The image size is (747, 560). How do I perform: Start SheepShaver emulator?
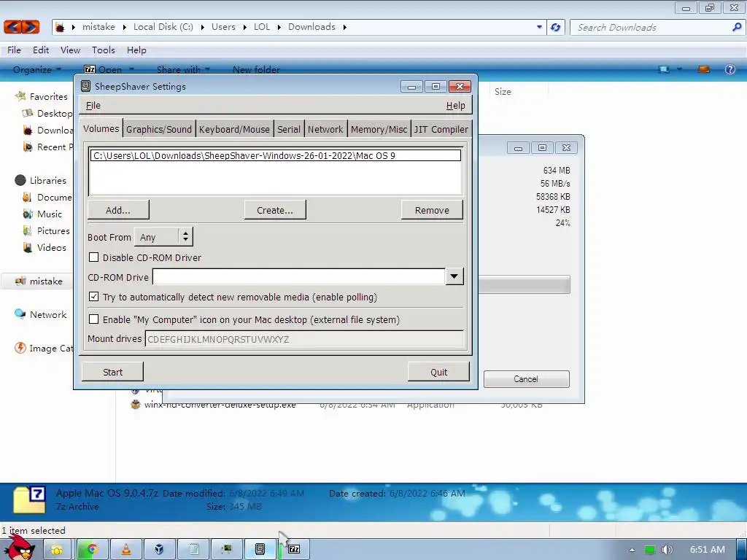click(112, 372)
